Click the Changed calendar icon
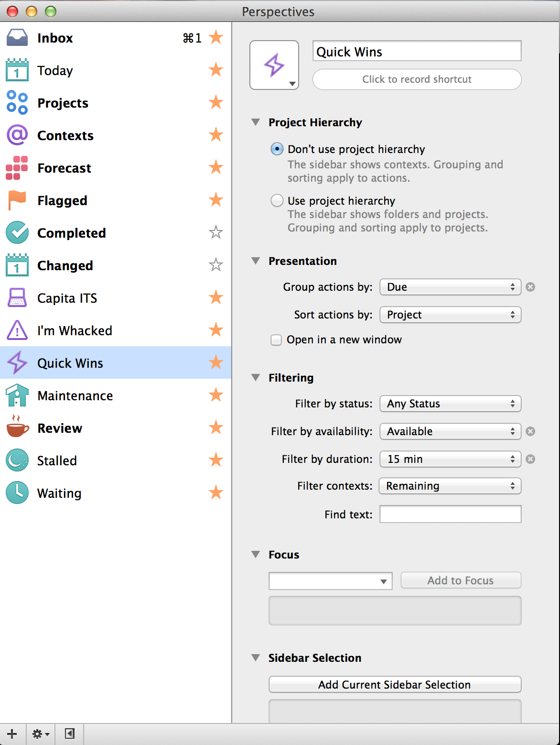 (x=17, y=265)
